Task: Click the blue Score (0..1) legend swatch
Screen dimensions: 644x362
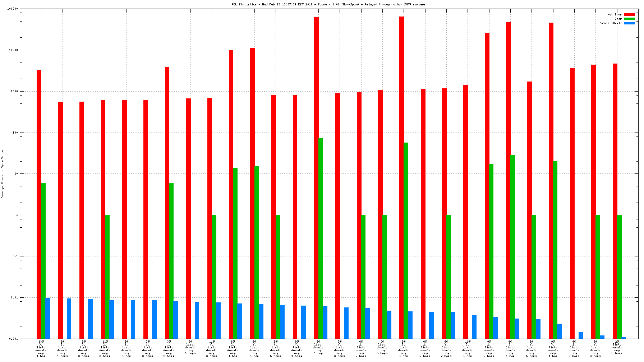Action: [629, 23]
